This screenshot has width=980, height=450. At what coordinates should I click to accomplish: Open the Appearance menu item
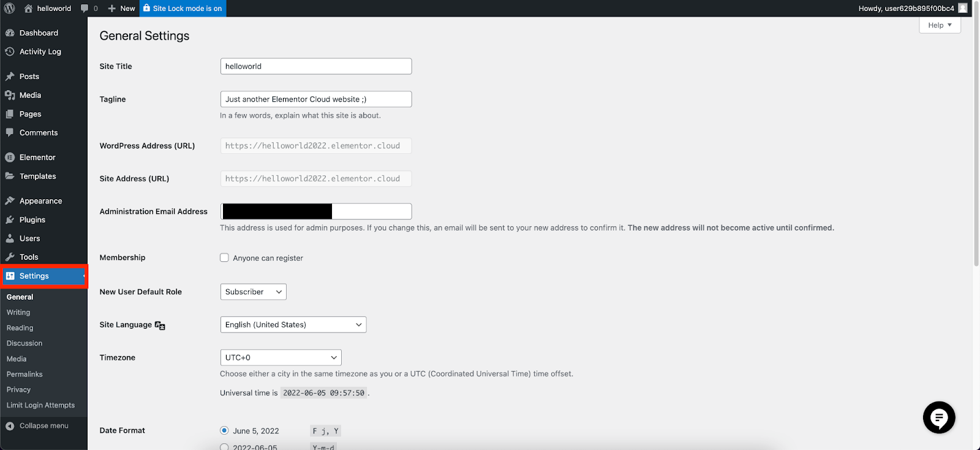click(x=43, y=200)
